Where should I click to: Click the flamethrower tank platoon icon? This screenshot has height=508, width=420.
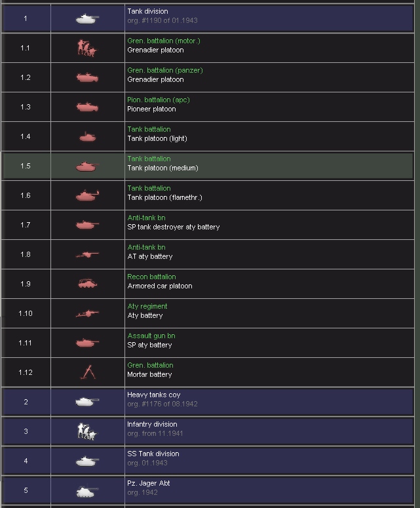87,195
